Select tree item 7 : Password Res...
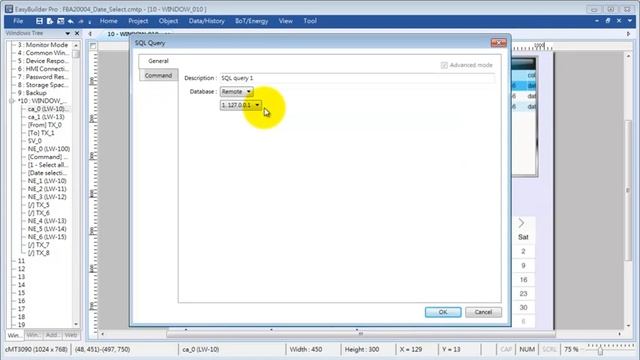The height and width of the screenshot is (360, 640). (x=43, y=77)
